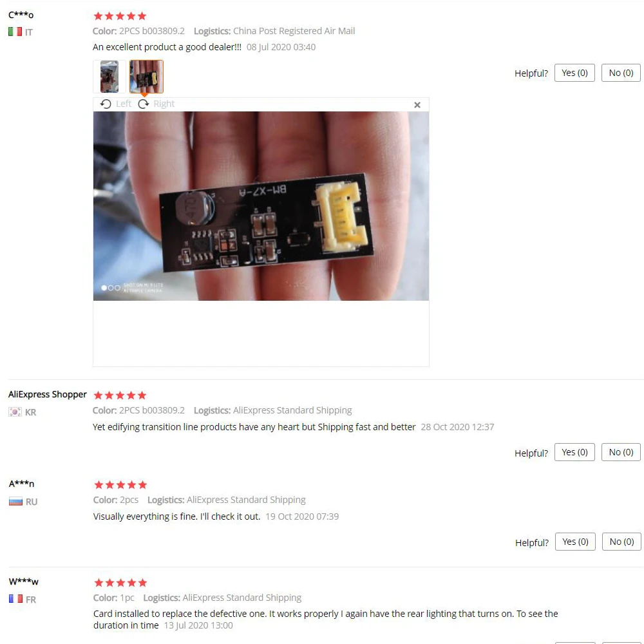644x644 pixels.
Task: Click the Italy flag icon beside IT
Action: (x=15, y=32)
